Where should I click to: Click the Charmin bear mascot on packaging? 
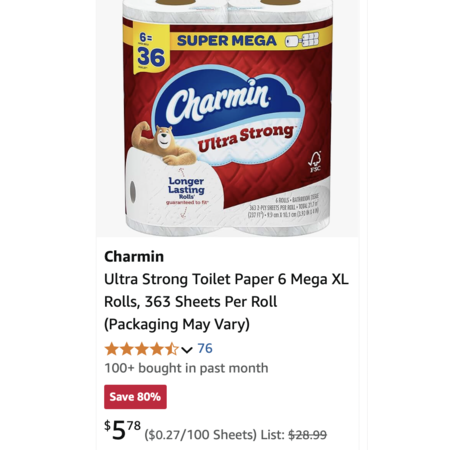click(x=163, y=144)
